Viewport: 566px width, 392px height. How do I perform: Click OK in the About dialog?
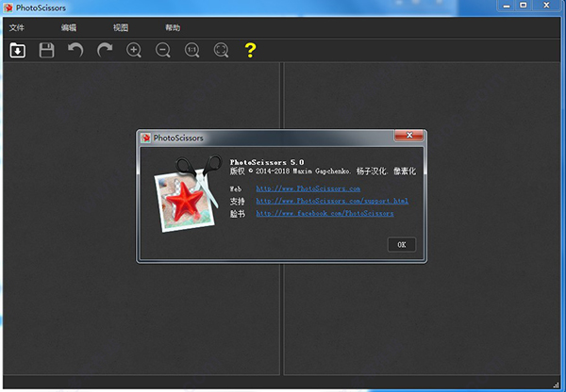(402, 244)
